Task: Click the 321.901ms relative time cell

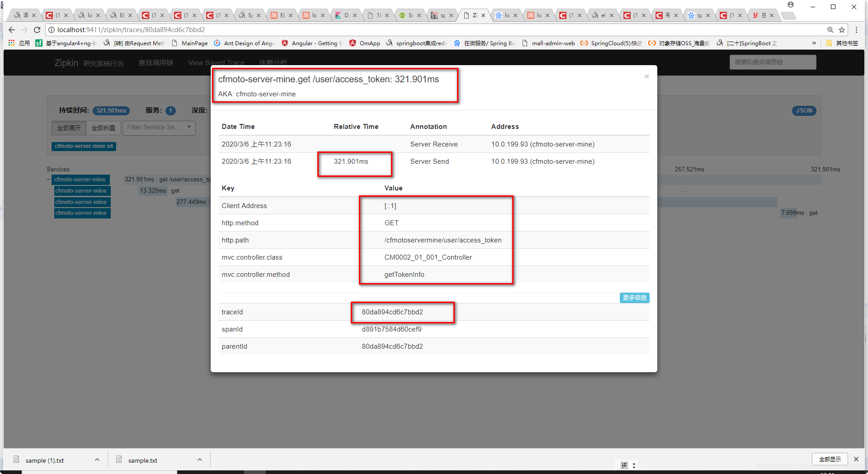Action: click(351, 161)
